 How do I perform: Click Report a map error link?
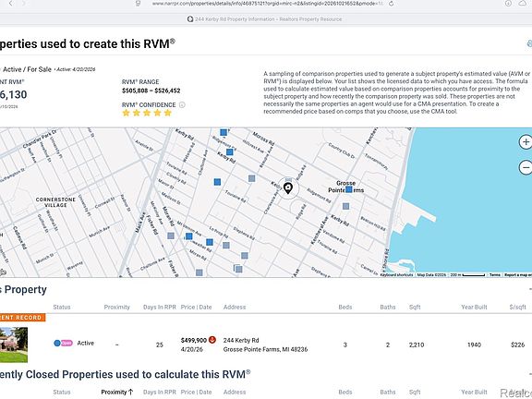coord(518,275)
